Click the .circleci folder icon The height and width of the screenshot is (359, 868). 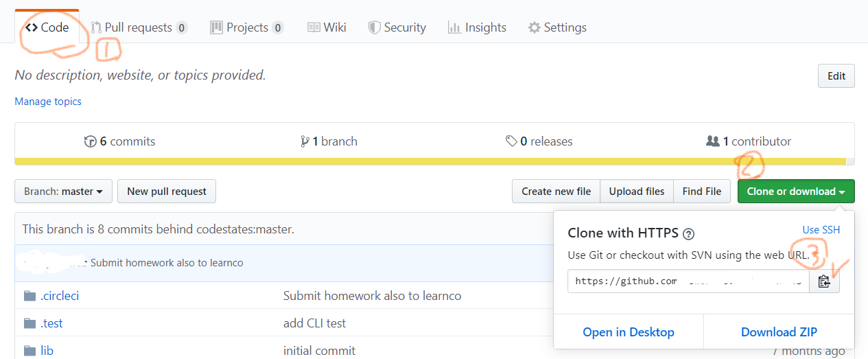point(30,296)
